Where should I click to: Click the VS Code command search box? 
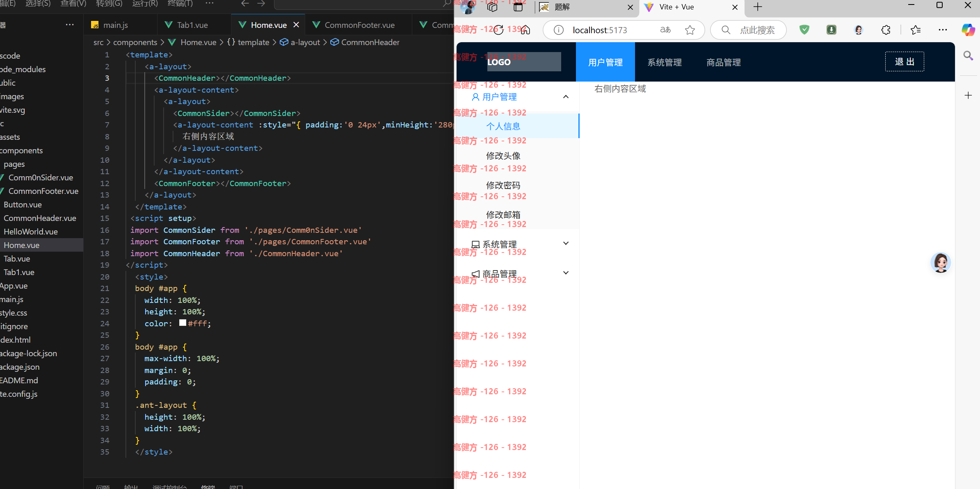363,4
